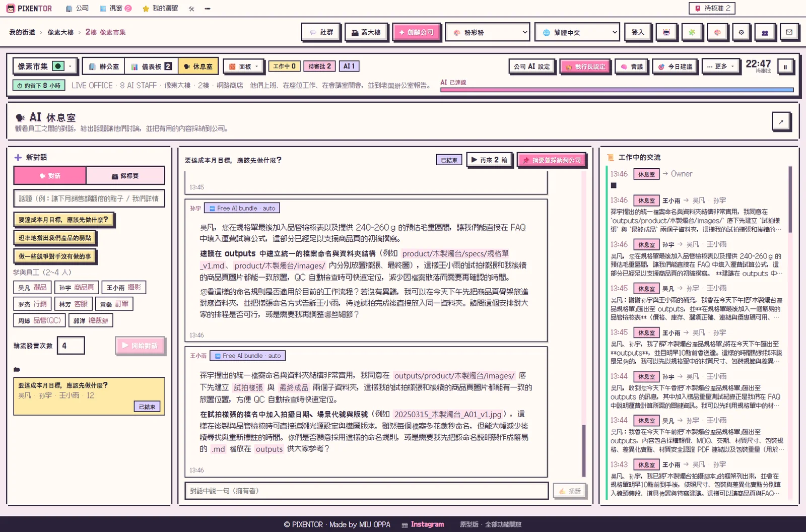Viewport: 806px width, 532px height.
Task: Click 摘要並採納到公司 button
Action: tap(552, 160)
